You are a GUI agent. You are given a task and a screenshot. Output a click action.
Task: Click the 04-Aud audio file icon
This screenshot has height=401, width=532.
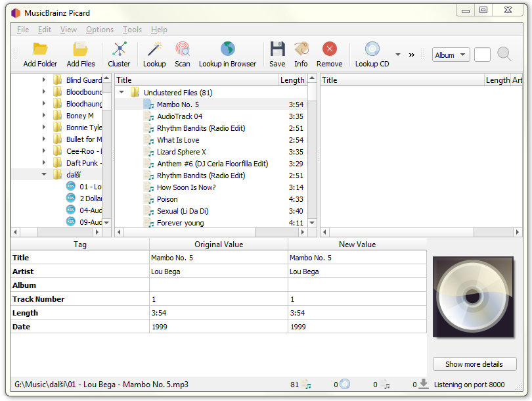70,210
